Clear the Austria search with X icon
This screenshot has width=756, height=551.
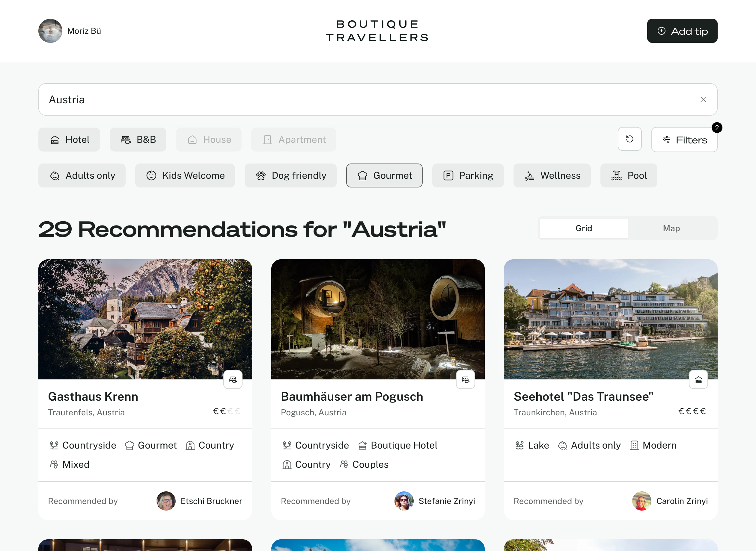coord(703,99)
